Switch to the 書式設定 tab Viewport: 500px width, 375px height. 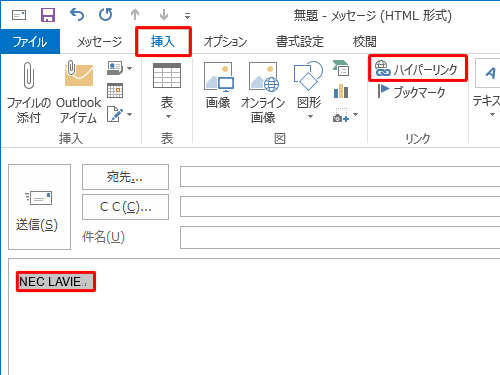(300, 42)
